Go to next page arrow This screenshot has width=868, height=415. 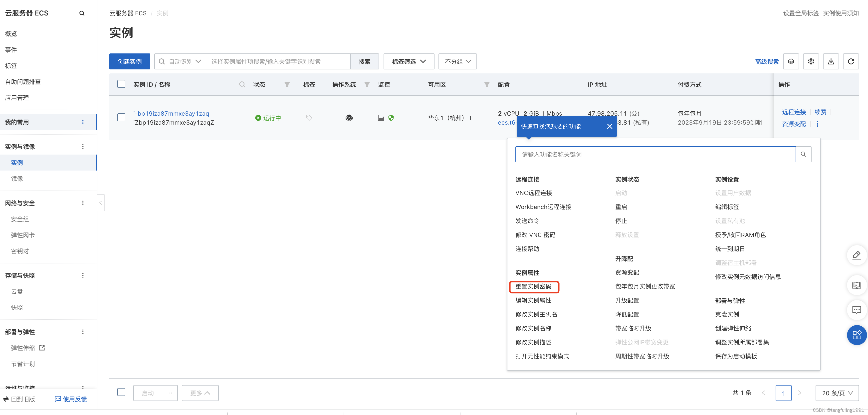coord(799,393)
